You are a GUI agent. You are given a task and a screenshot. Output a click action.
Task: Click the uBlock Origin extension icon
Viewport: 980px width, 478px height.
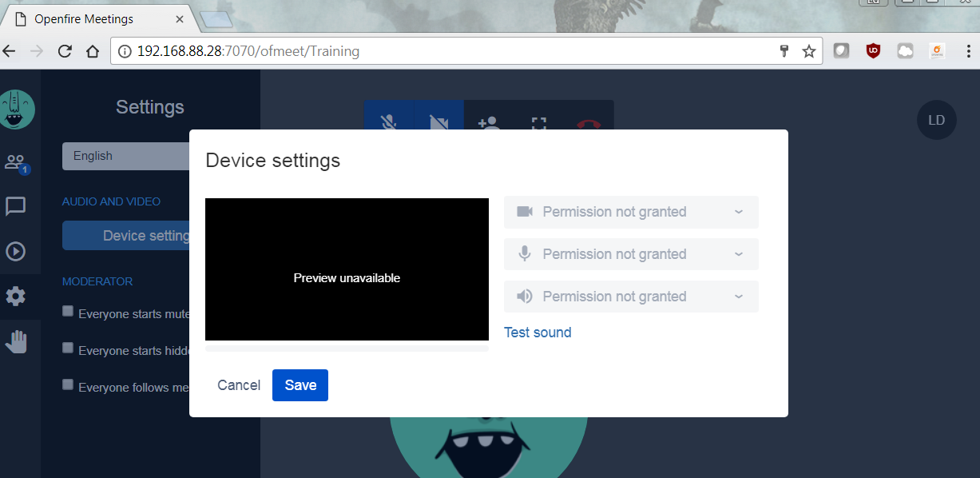873,51
